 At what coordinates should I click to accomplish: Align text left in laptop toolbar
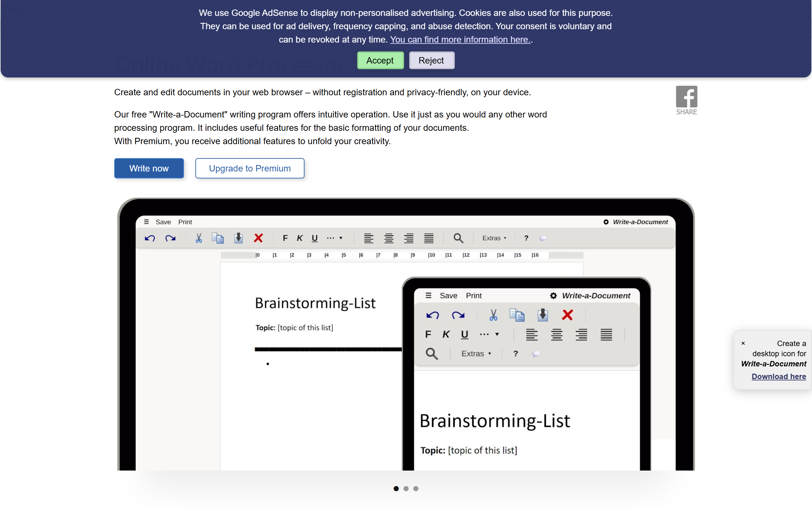[x=369, y=238]
